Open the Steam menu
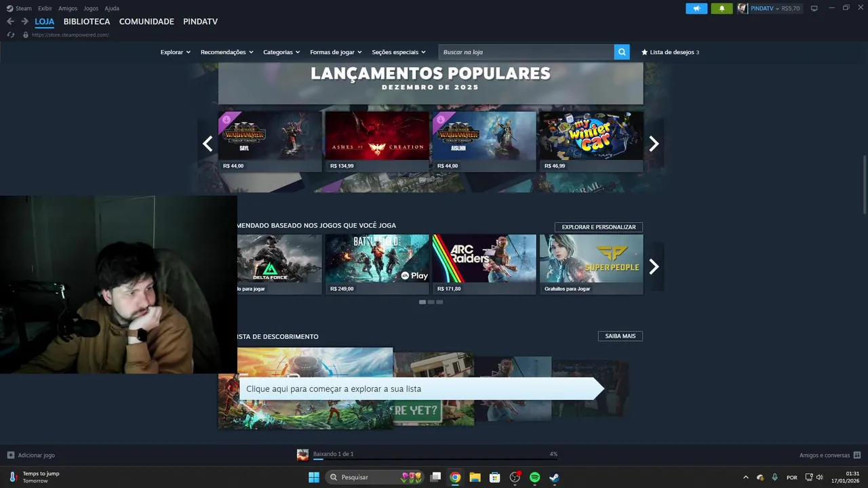The height and width of the screenshot is (488, 868). (x=23, y=8)
